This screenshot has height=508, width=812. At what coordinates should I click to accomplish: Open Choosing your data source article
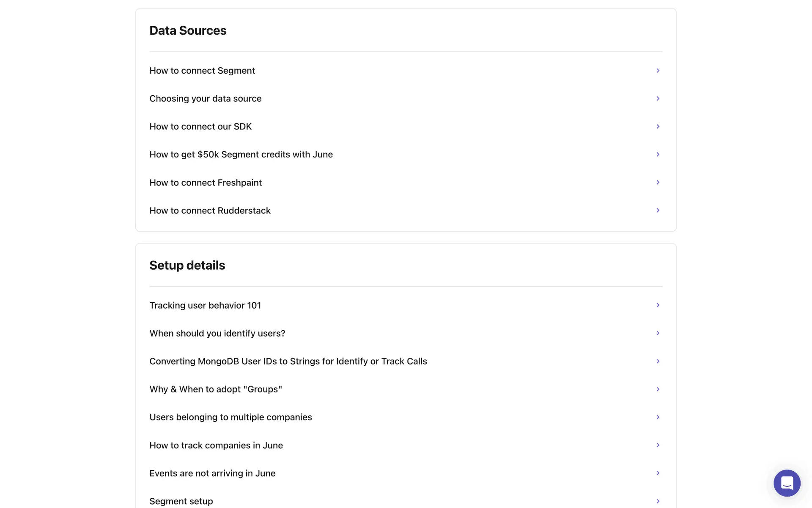pyautogui.click(x=206, y=99)
